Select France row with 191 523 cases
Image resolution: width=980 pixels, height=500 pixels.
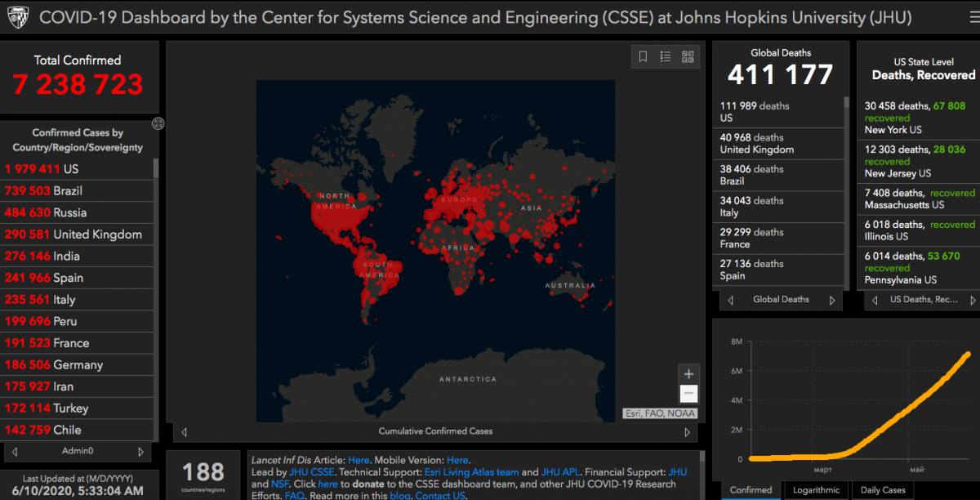(77, 343)
